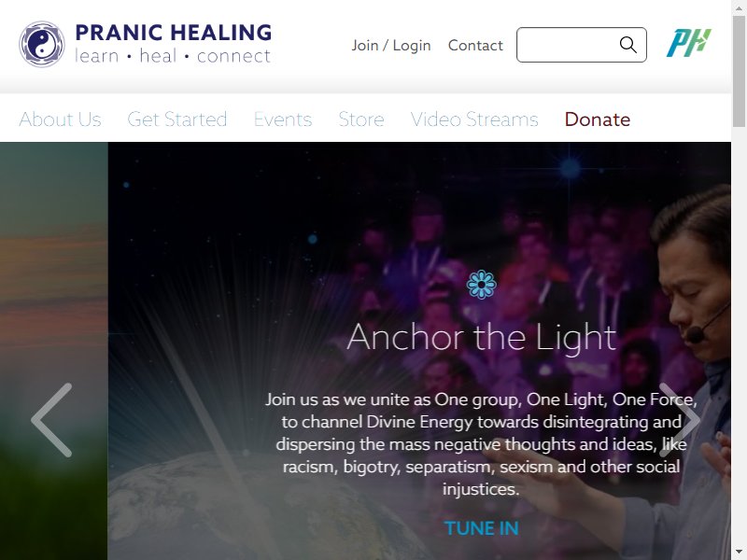Open the green PH logo icon
The image size is (747, 560).
click(x=688, y=43)
